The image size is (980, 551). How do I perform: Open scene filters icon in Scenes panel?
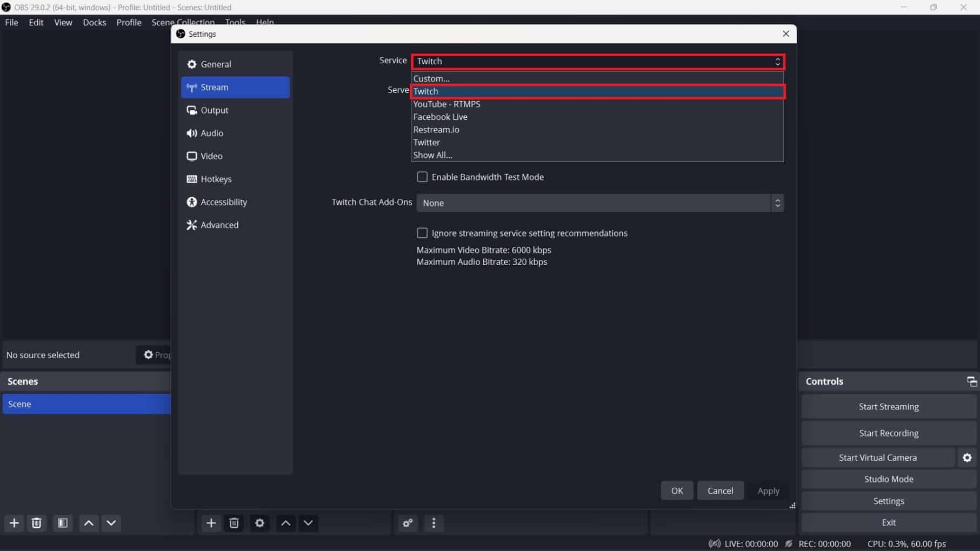pos(63,523)
